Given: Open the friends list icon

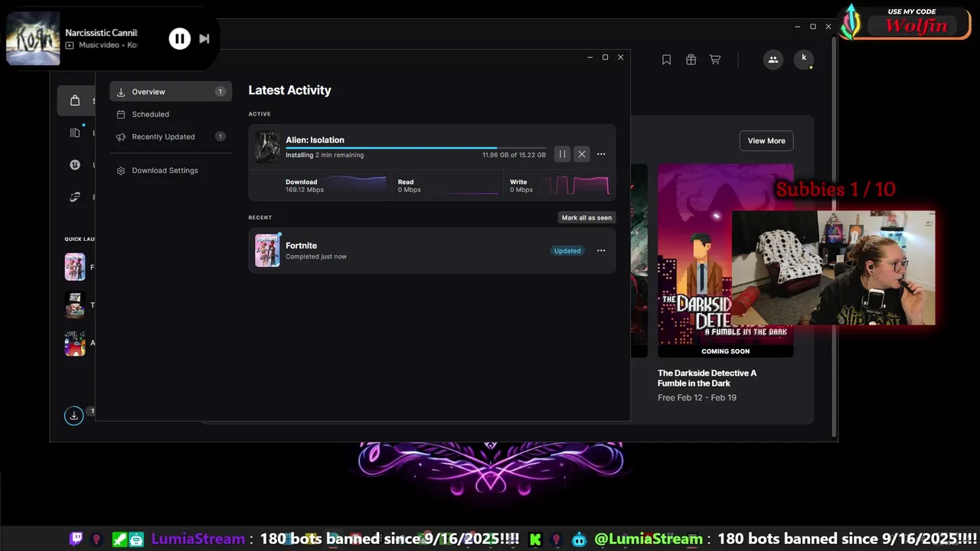Looking at the screenshot, I should (773, 60).
